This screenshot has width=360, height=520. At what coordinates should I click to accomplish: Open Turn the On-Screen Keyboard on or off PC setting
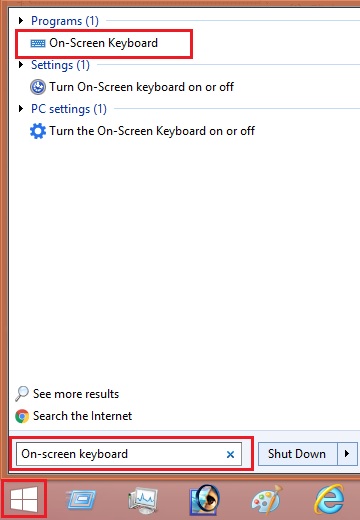152,131
